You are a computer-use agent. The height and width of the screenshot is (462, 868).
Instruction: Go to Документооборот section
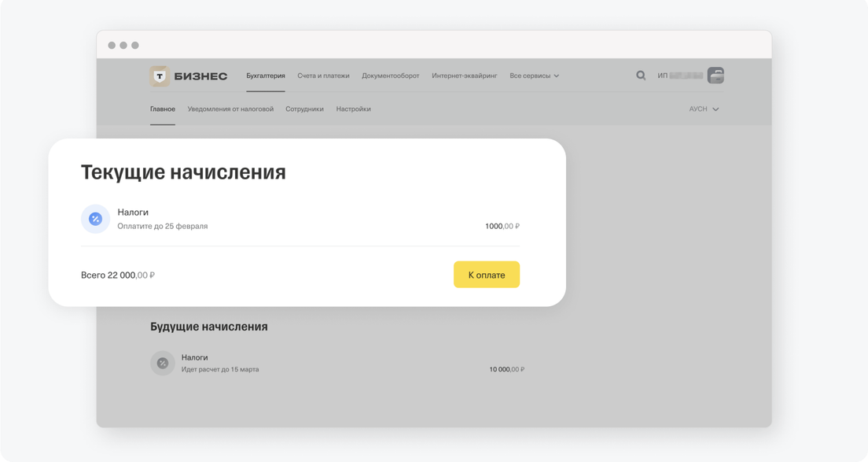[x=390, y=76]
